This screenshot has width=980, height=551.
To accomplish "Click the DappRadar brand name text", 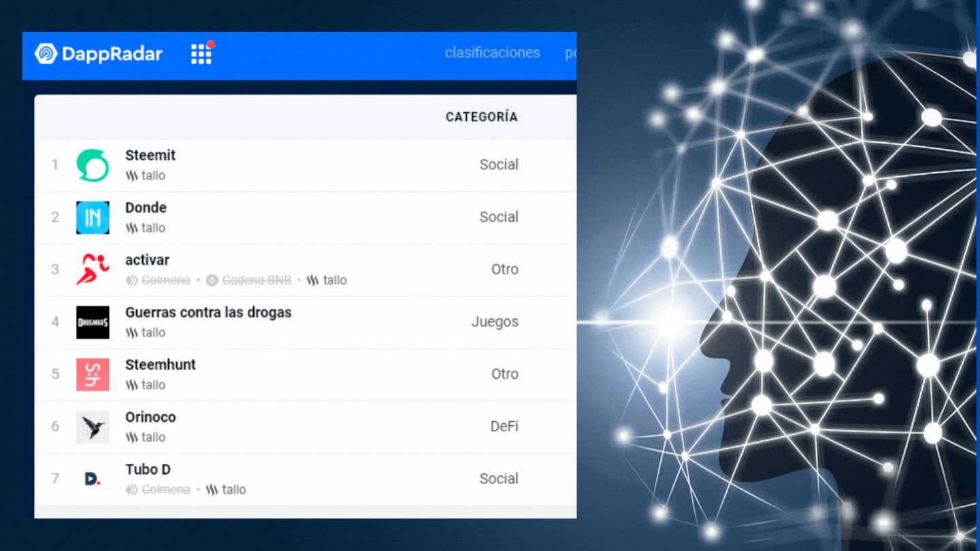I will 112,54.
